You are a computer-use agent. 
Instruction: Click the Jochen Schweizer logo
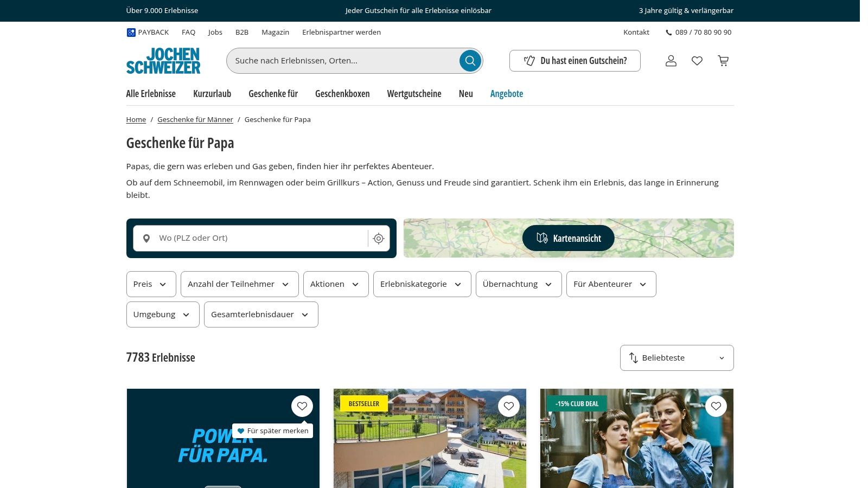click(163, 61)
